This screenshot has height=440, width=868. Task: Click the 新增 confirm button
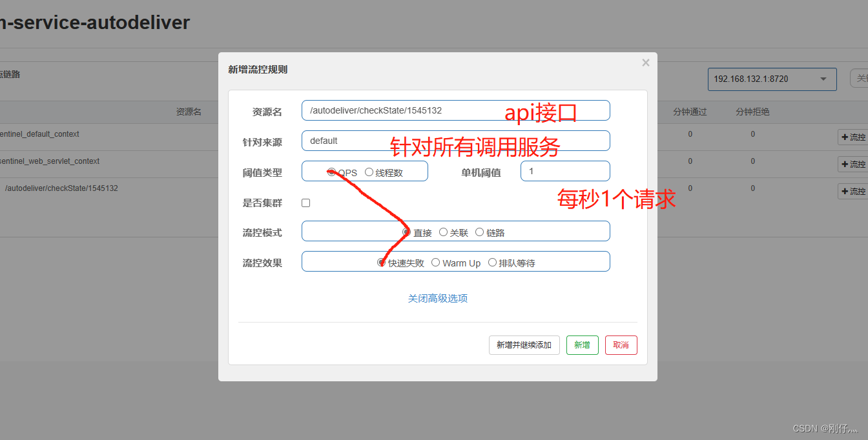click(x=582, y=345)
